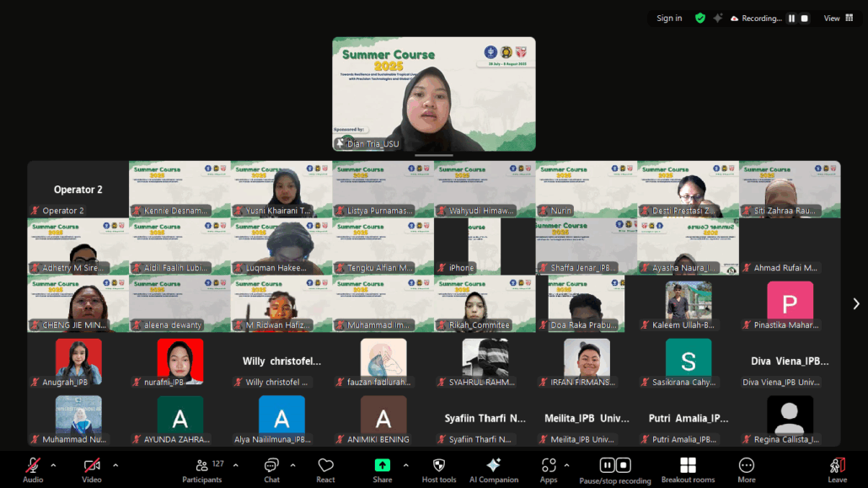Open the Apps menu

(549, 466)
